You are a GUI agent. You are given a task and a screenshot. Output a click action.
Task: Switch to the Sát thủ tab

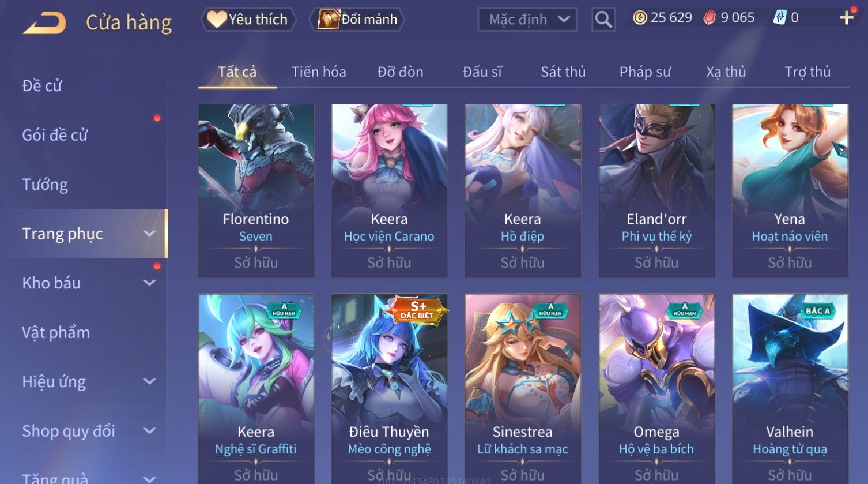point(563,72)
